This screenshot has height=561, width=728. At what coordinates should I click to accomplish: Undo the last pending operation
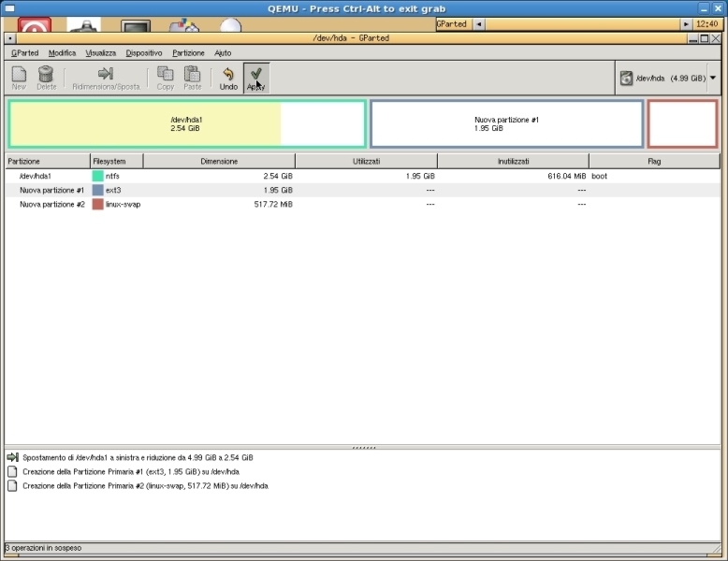coord(228,78)
